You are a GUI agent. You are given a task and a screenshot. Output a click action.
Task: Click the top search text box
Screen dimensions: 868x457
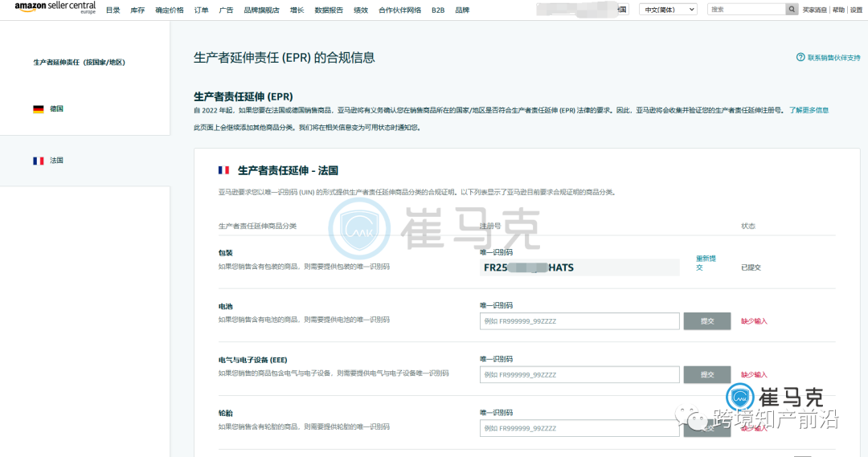click(746, 10)
